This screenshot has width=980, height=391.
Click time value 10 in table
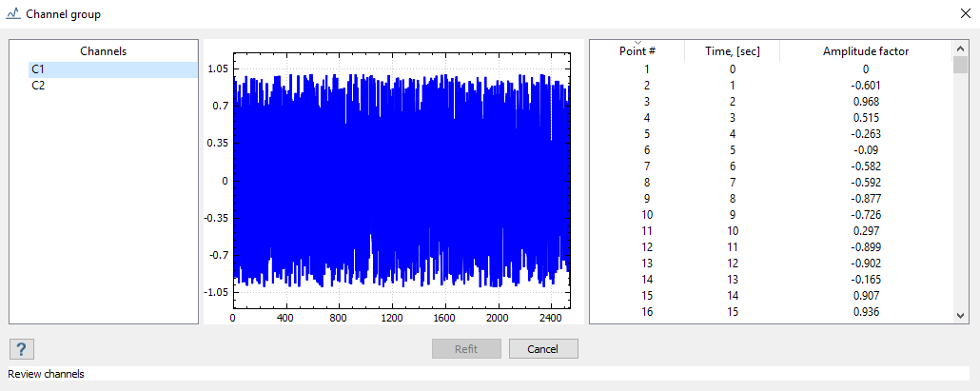click(x=732, y=231)
